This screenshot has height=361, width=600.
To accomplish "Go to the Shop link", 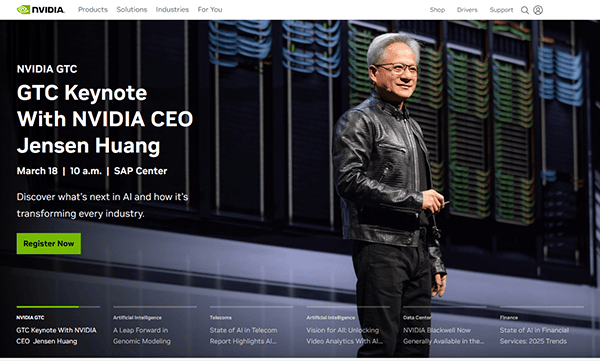I will point(437,10).
